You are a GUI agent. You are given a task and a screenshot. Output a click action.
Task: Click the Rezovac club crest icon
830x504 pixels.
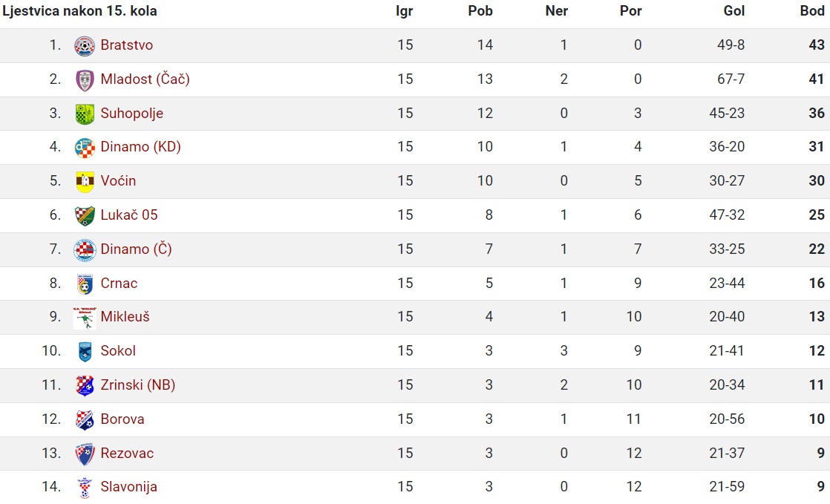(85, 454)
